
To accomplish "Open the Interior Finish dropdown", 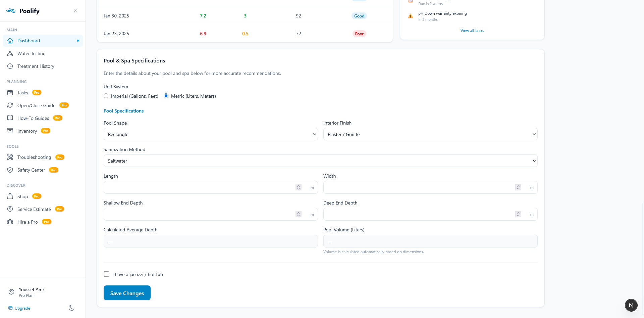I will coord(430,134).
